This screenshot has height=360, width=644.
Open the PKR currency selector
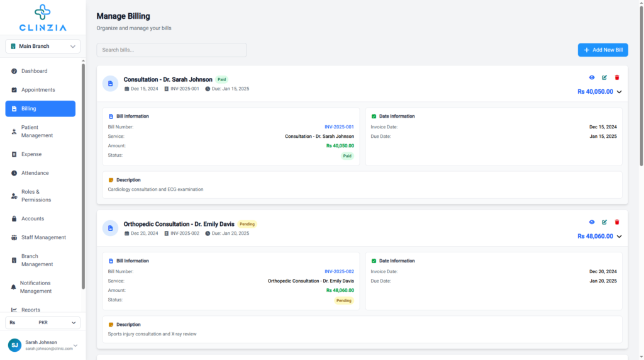pos(43,322)
